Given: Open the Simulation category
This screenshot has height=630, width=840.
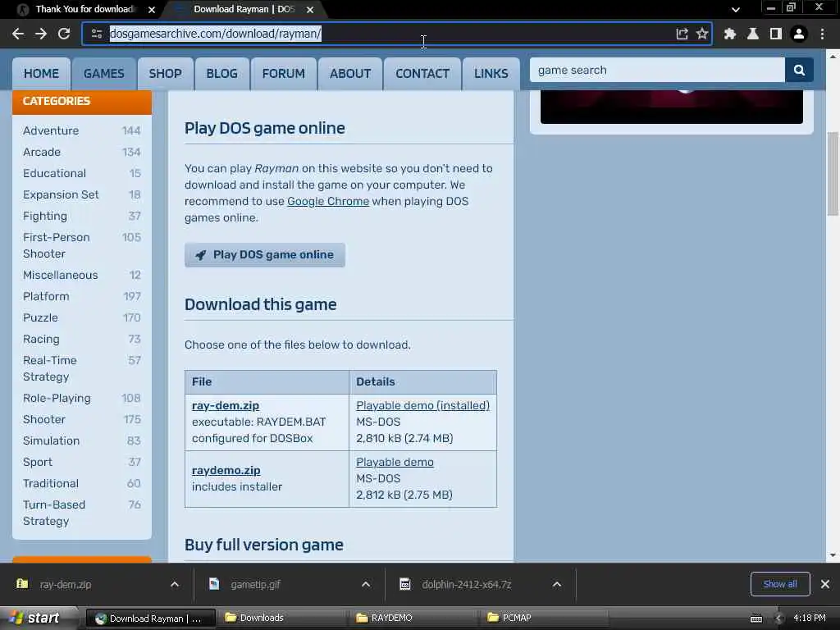Looking at the screenshot, I should (52, 441).
